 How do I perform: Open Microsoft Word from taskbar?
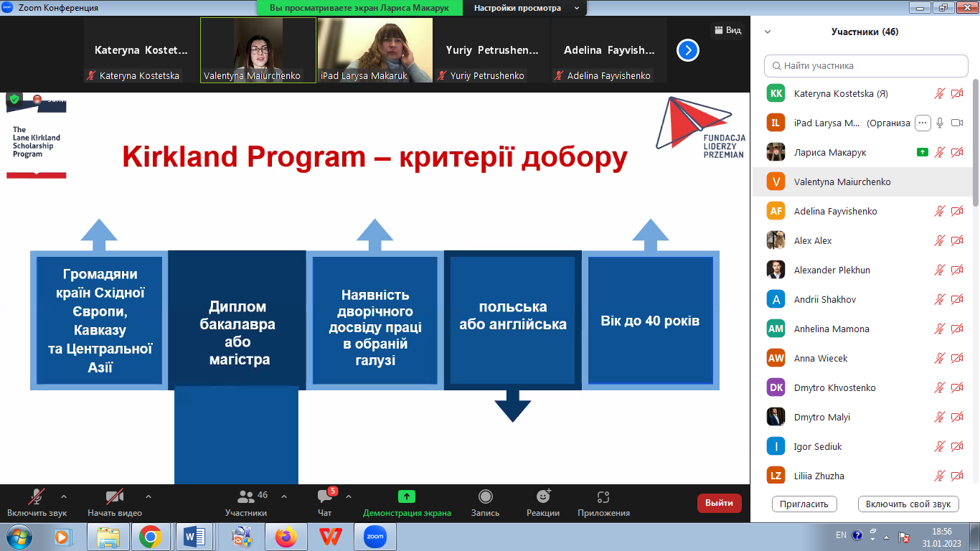194,537
